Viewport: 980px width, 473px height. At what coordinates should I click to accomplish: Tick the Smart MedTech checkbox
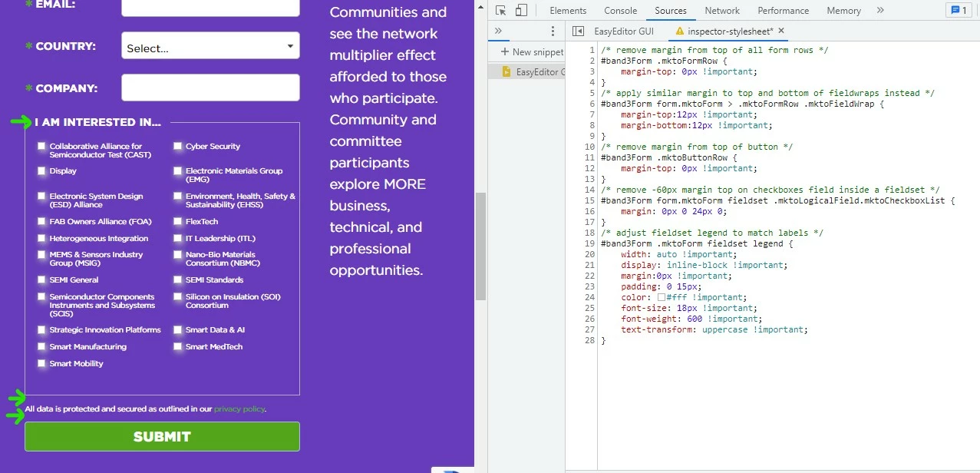coord(177,346)
